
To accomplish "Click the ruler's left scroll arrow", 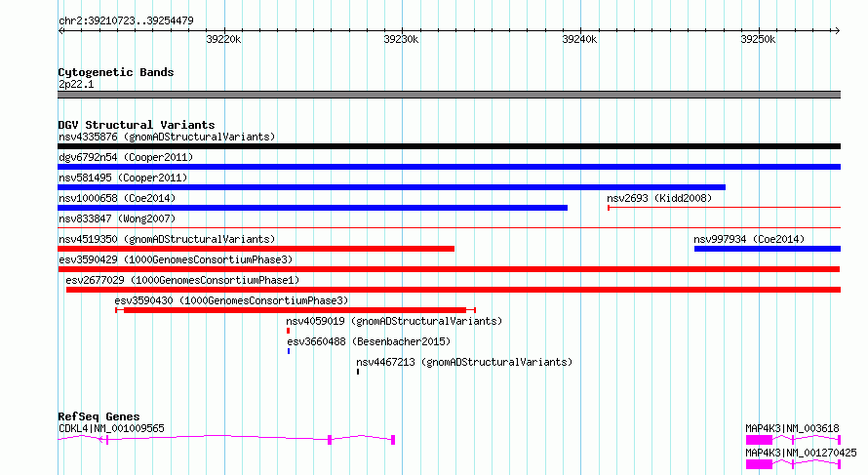I will [x=60, y=30].
